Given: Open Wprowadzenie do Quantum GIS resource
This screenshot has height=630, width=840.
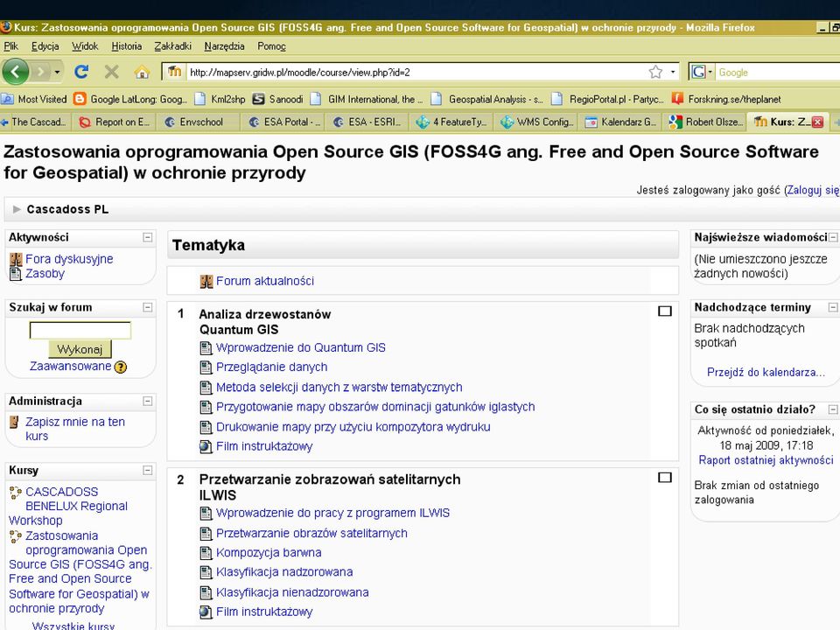Looking at the screenshot, I should click(300, 347).
